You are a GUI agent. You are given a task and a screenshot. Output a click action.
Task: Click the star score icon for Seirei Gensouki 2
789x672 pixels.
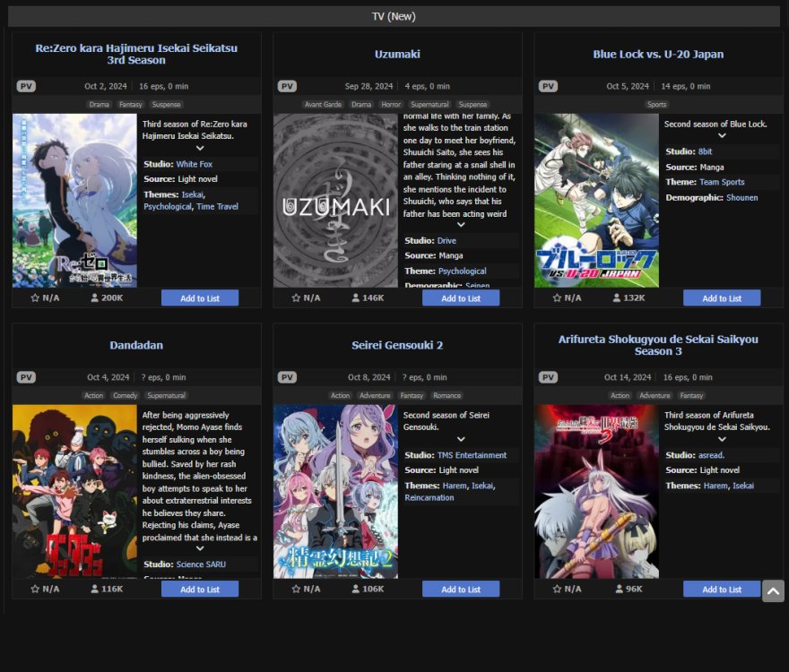[x=296, y=589]
